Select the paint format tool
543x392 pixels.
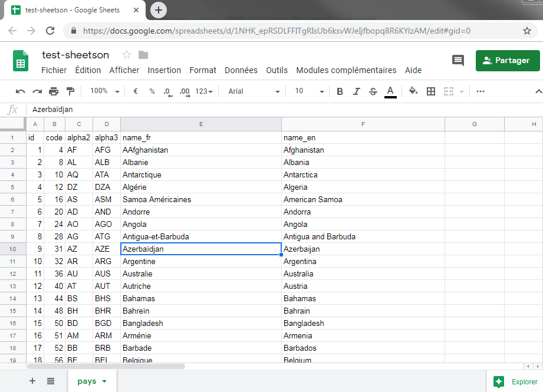pos(71,91)
